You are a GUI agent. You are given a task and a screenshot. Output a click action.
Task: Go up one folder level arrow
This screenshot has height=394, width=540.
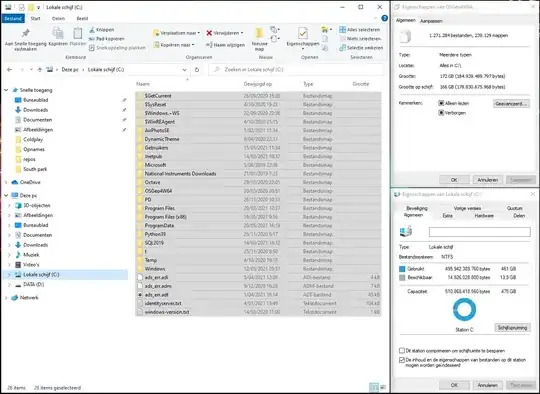coord(40,70)
